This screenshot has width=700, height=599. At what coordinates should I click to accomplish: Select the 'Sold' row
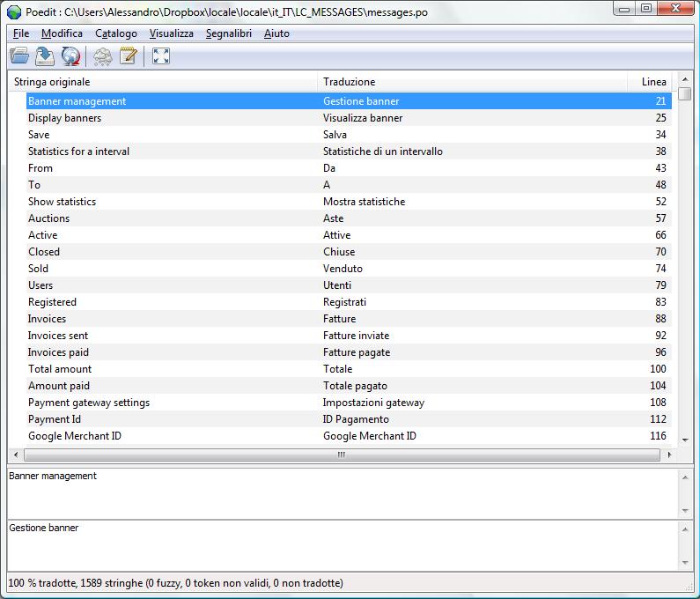tap(349, 269)
